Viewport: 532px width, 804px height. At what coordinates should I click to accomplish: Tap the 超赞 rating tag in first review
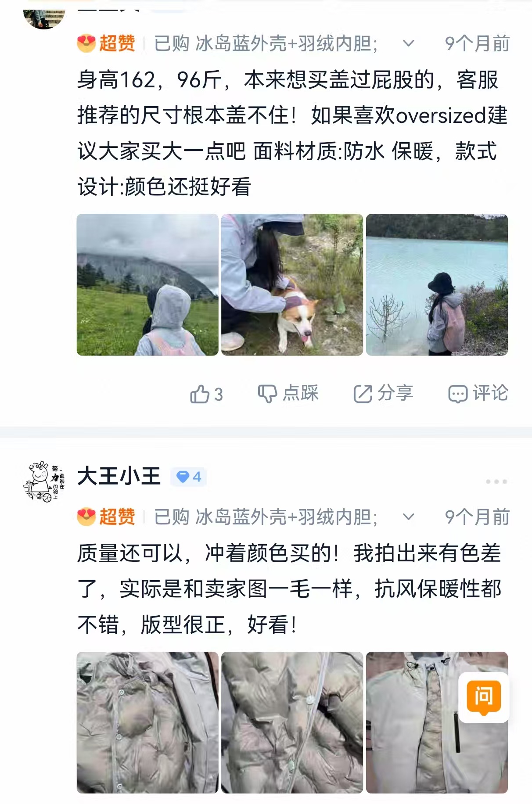click(106, 43)
